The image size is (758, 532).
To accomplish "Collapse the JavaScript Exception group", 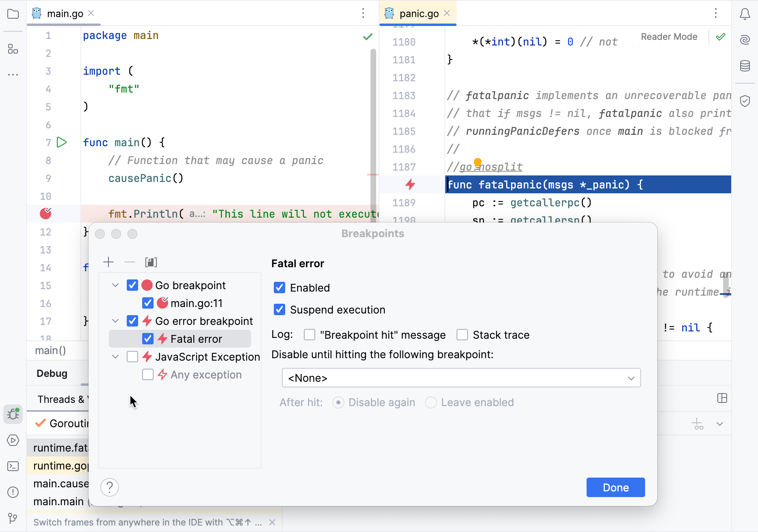I will point(115,357).
